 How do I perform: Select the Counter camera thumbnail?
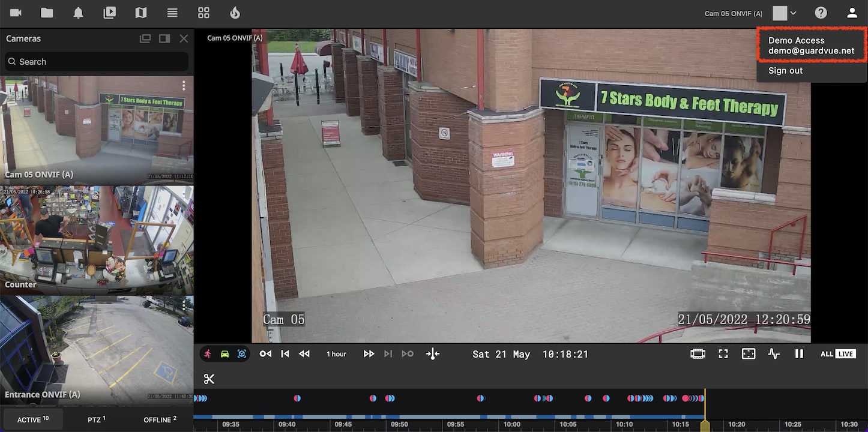97,240
